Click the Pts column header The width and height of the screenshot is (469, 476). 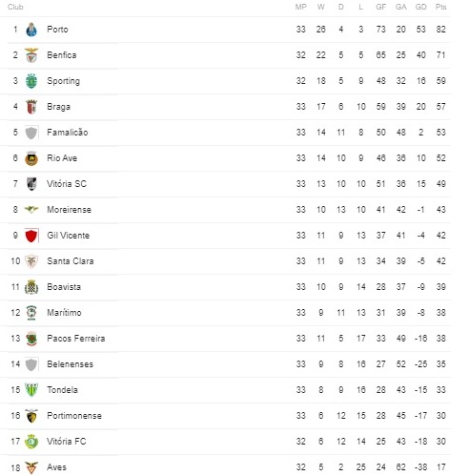(x=440, y=7)
